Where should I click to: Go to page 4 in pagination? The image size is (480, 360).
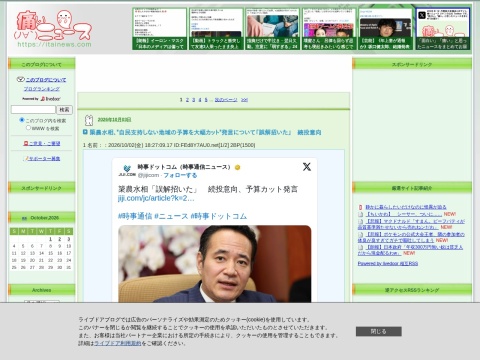[200, 100]
